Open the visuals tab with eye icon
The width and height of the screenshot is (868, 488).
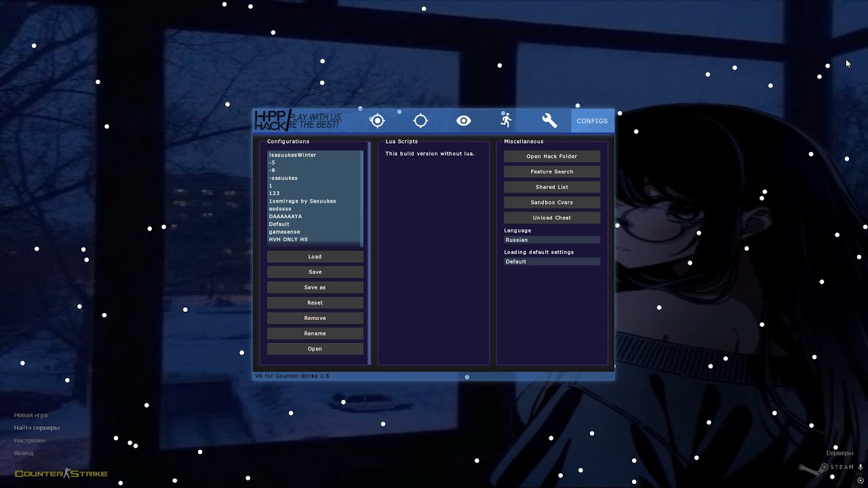point(464,121)
